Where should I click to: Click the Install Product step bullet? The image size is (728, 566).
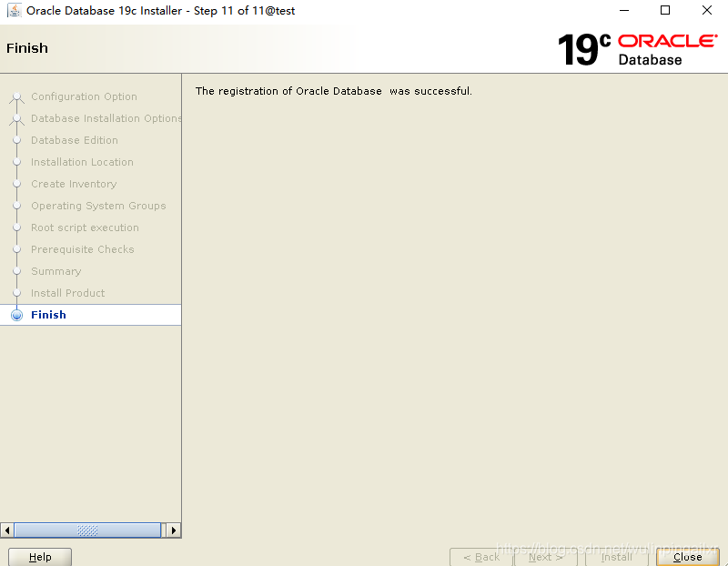(x=16, y=293)
